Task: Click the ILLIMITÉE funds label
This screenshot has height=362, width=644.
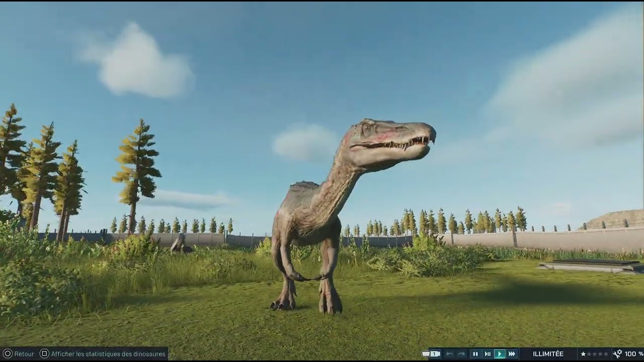Action: [548, 354]
